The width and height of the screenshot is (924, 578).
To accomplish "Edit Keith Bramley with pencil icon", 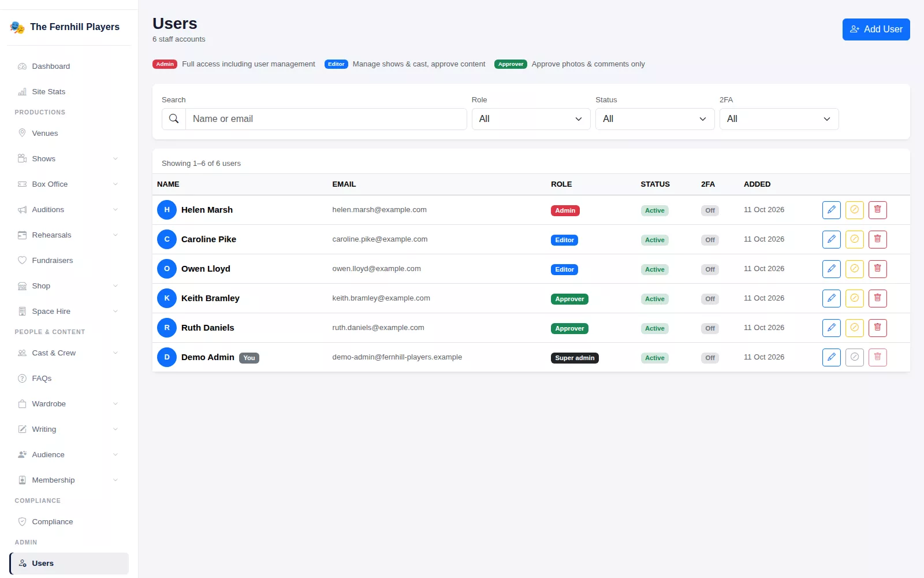I will (x=831, y=298).
